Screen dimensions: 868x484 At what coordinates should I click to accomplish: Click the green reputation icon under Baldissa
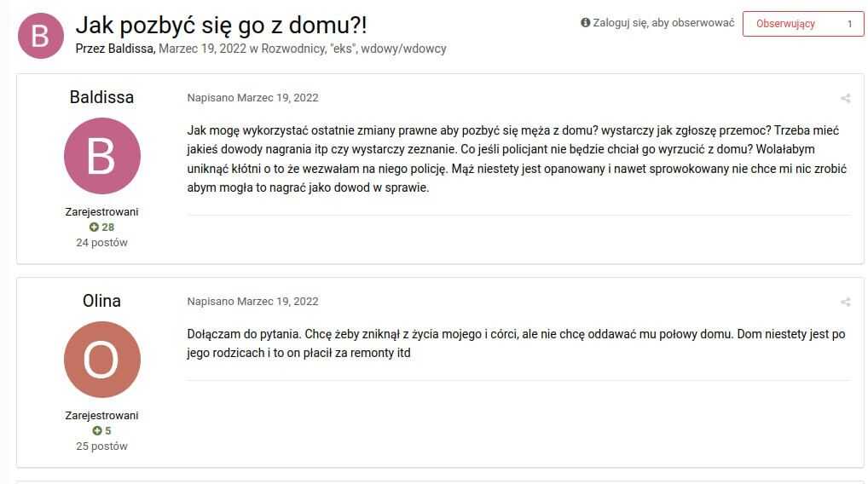click(94, 228)
